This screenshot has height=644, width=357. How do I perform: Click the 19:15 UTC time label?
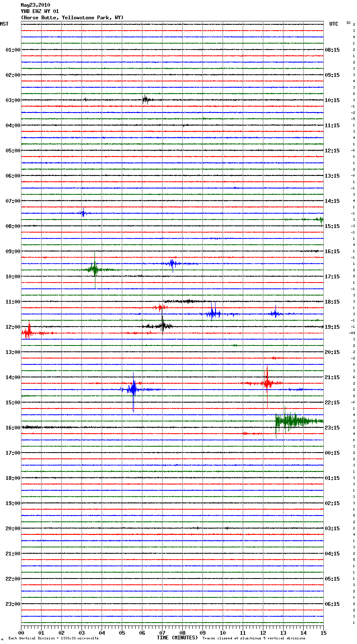pos(332,327)
